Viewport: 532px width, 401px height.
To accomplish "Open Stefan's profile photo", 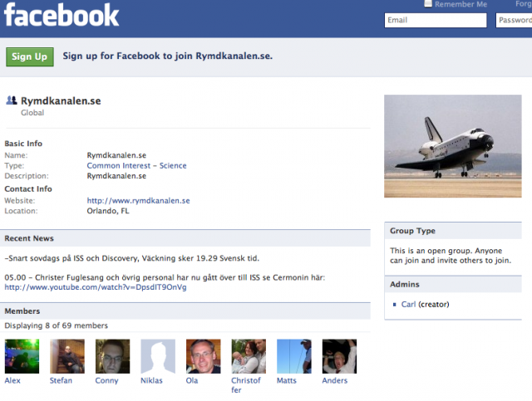I will (x=67, y=356).
